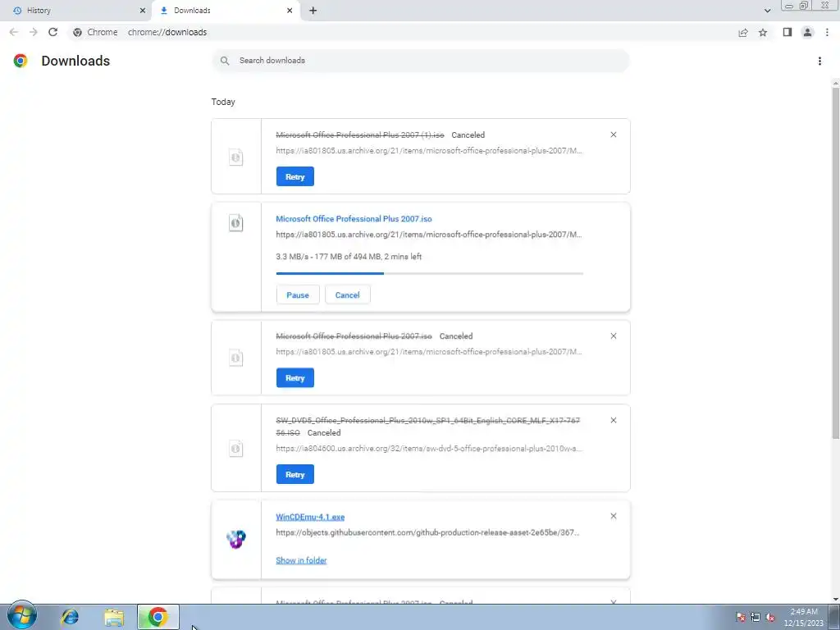Remove the second canceled Office 2007.iso entry
840x630 pixels.
(x=614, y=336)
